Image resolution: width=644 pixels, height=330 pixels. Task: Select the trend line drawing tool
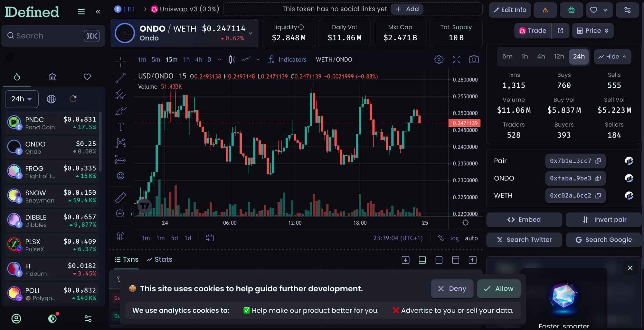pyautogui.click(x=121, y=78)
